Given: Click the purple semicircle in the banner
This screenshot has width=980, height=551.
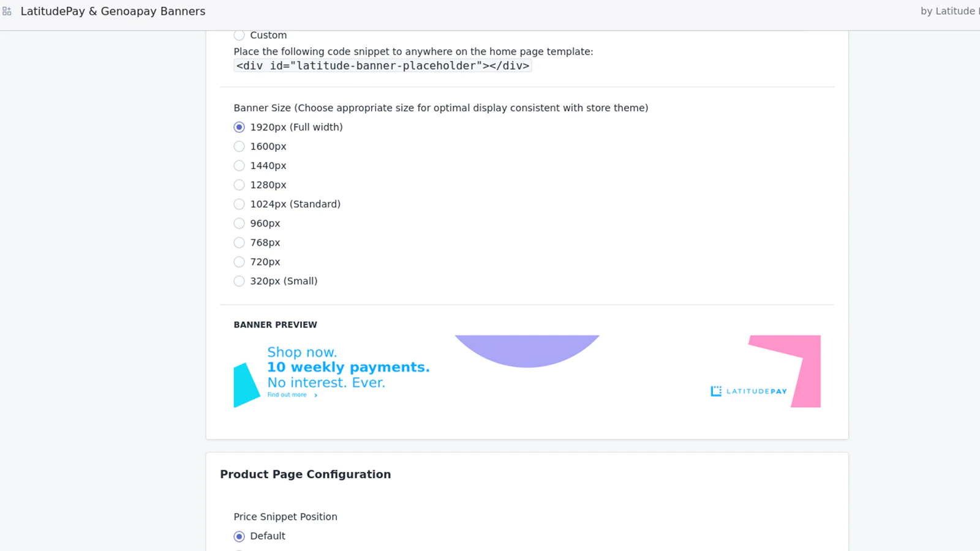Looking at the screenshot, I should pyautogui.click(x=527, y=350).
